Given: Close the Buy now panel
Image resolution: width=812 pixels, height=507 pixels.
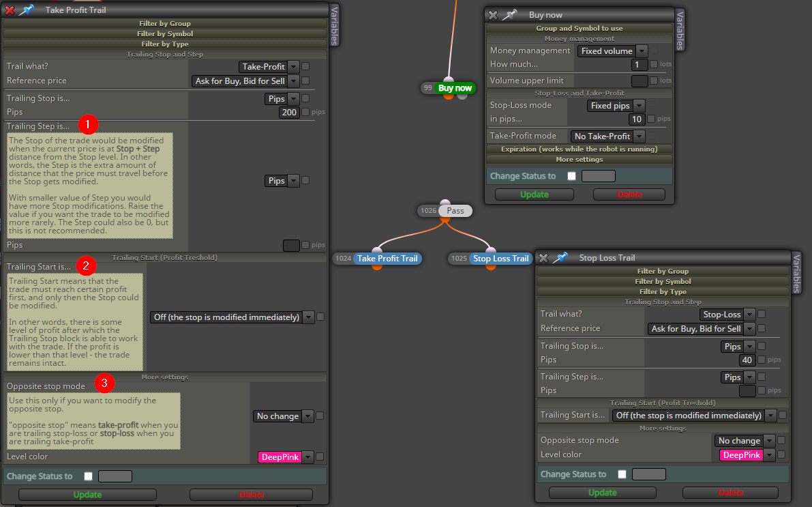Looking at the screenshot, I should [x=493, y=15].
